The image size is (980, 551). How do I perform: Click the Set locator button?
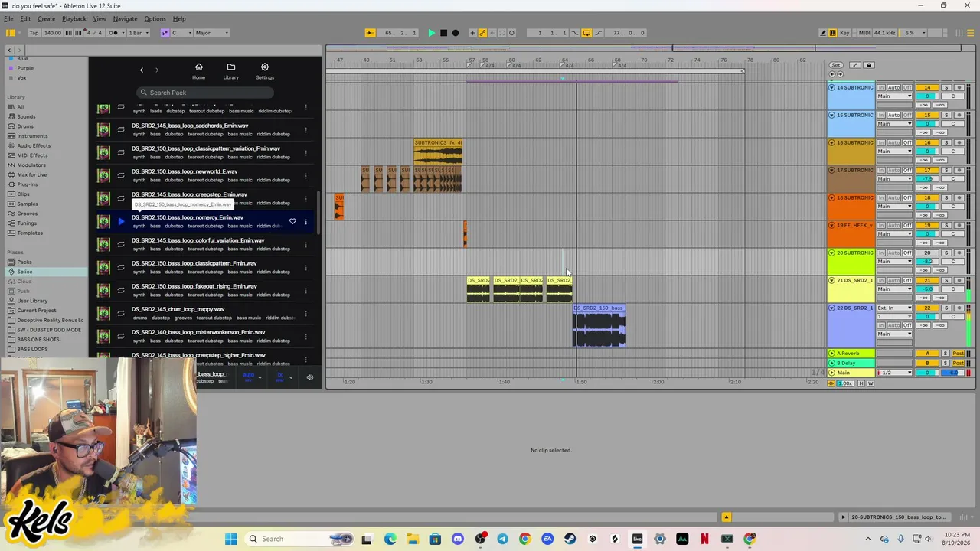pyautogui.click(x=836, y=65)
